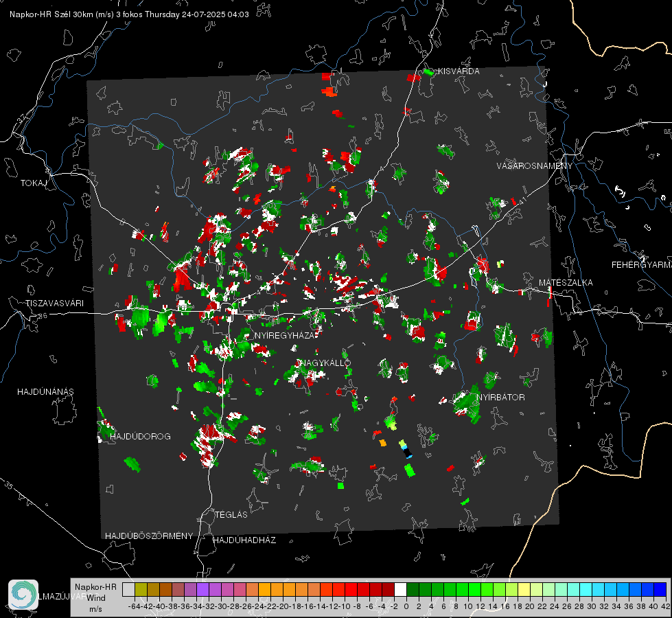Click the MÁTÉSZALKA city label
The width and height of the screenshot is (672, 618).
click(x=566, y=283)
